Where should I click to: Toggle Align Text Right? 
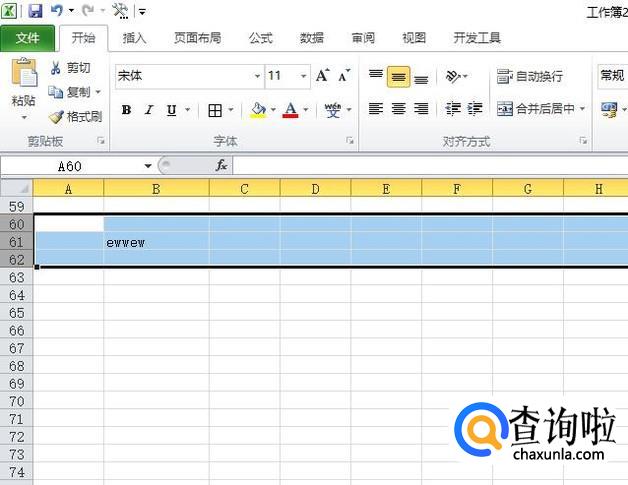click(x=421, y=109)
